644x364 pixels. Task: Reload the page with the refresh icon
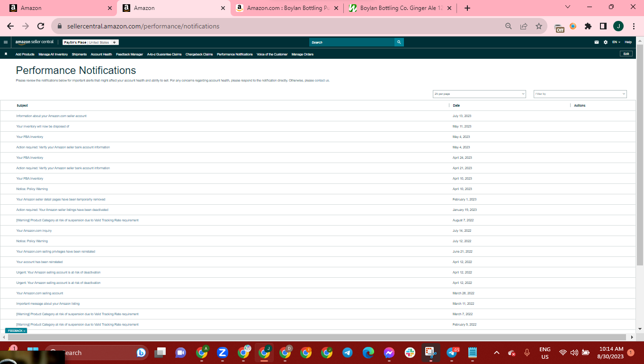[41, 26]
